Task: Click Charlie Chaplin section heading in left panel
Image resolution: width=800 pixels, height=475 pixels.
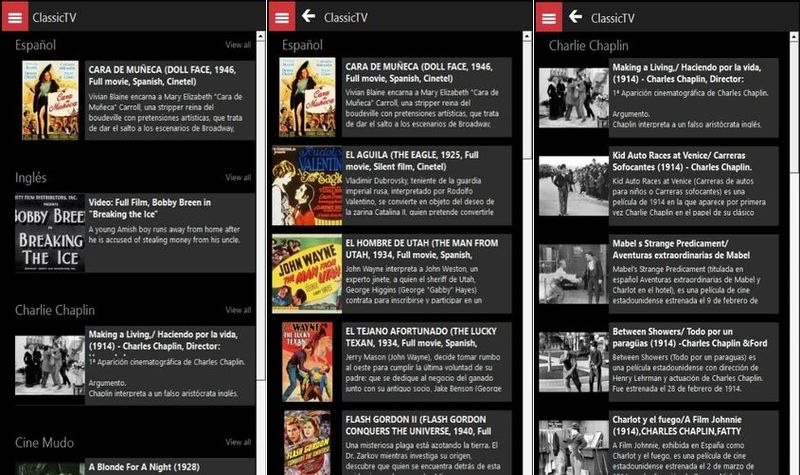Action: pos(55,310)
